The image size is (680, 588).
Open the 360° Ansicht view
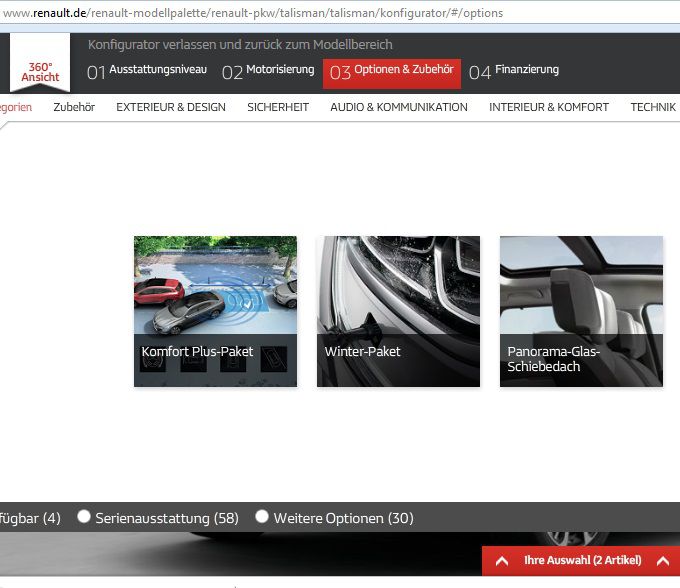[x=40, y=63]
